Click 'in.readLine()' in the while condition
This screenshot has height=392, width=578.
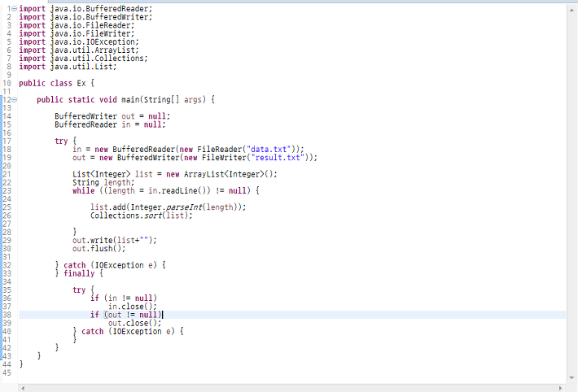tap(177, 191)
